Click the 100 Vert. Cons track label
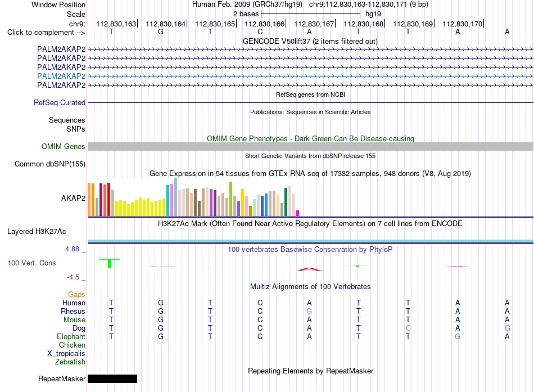The height and width of the screenshot is (392, 534). click(x=31, y=263)
